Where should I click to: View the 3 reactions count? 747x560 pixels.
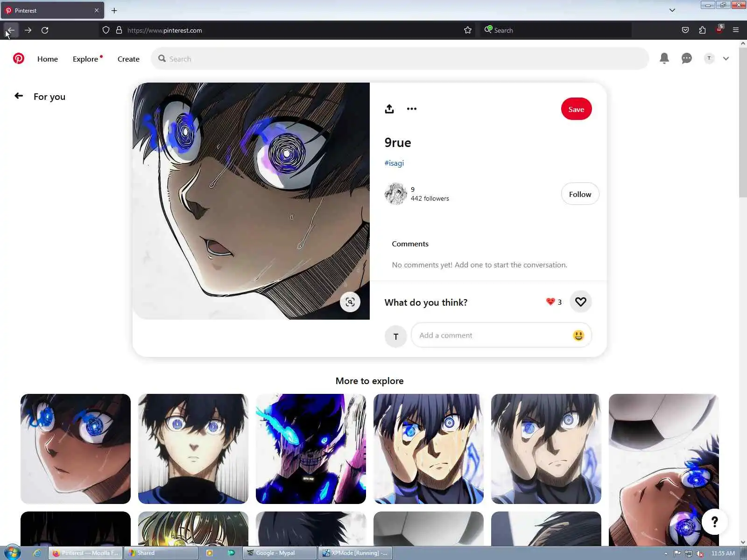(554, 302)
